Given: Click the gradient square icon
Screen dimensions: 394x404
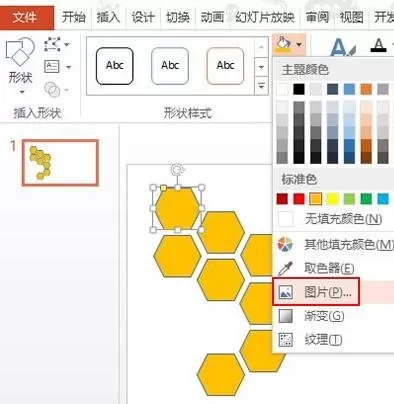Looking at the screenshot, I should [x=286, y=316].
